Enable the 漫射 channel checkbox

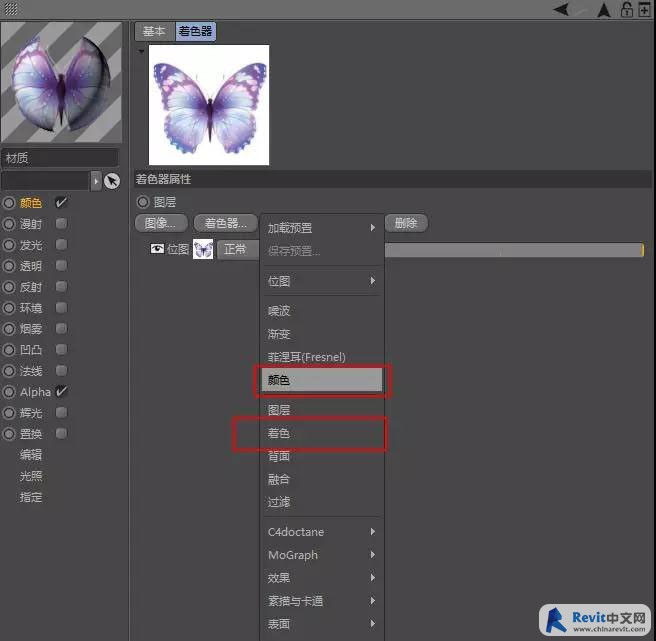[61, 223]
